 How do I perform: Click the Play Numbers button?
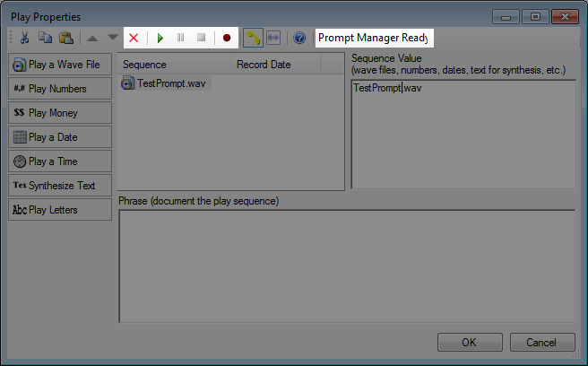(60, 89)
